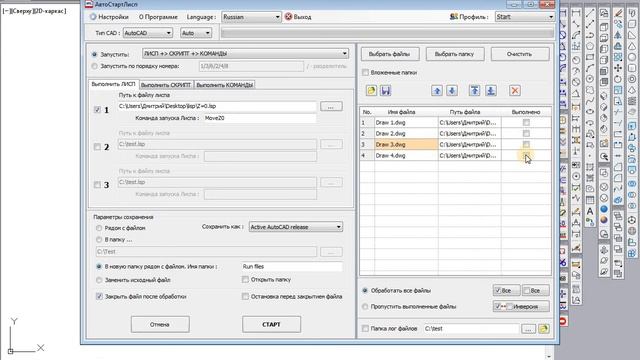Select the Erase tool in Modify toolbar
Screen dimensions: 640x360
tap(618, 13)
